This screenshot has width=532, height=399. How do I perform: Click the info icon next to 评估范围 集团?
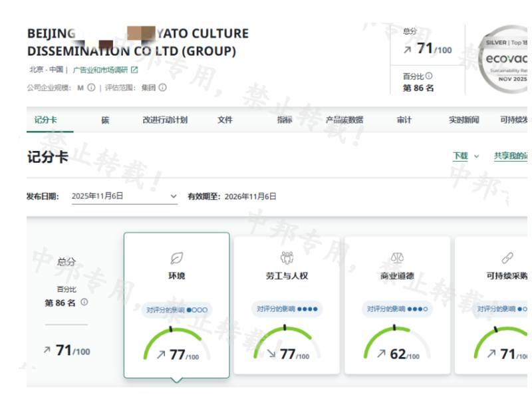162,87
